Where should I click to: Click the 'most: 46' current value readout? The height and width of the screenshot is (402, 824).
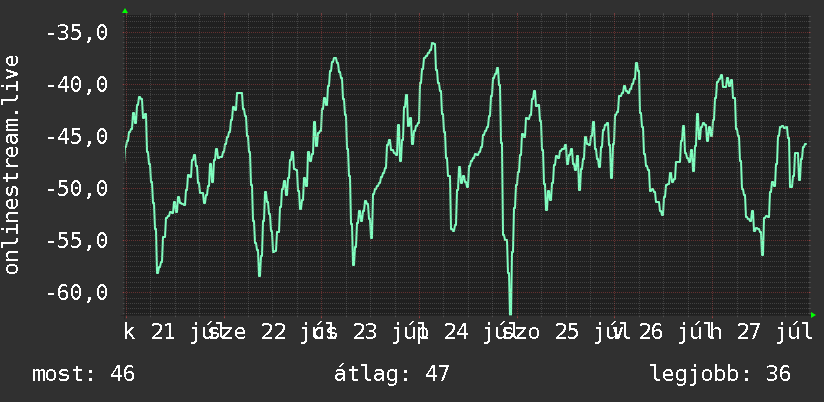coord(84,374)
